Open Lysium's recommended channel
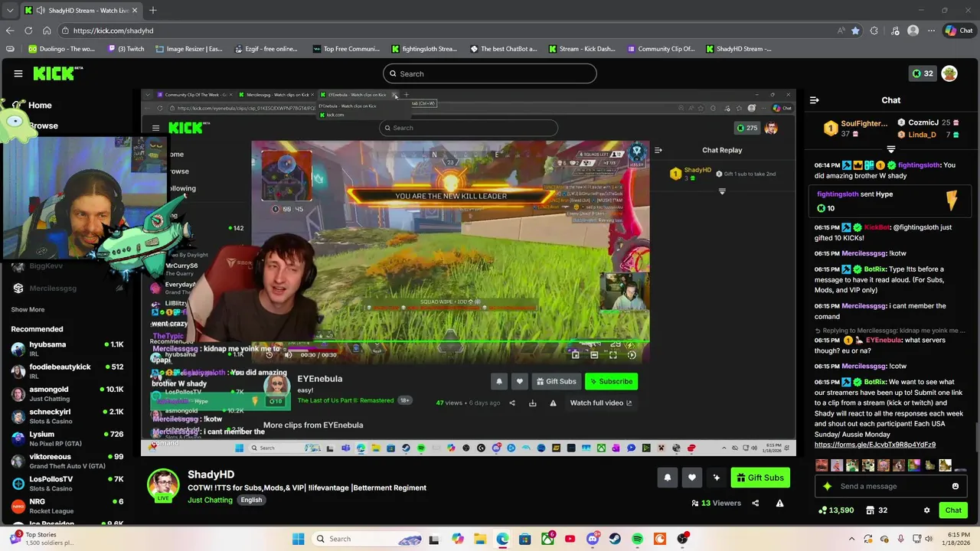The height and width of the screenshot is (551, 980). point(67,439)
